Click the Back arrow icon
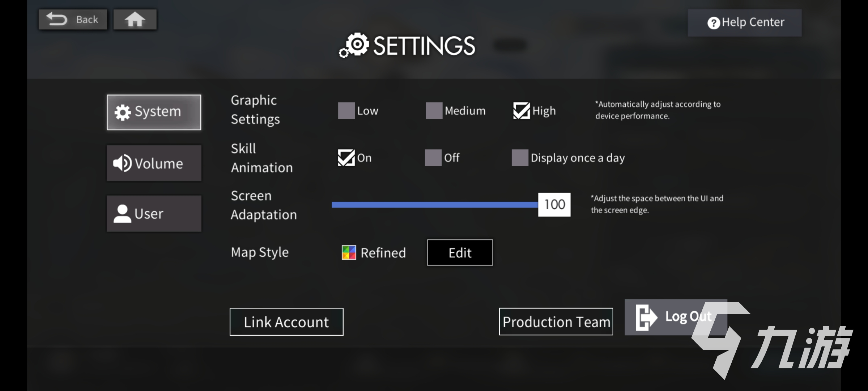This screenshot has height=391, width=868. pos(55,20)
